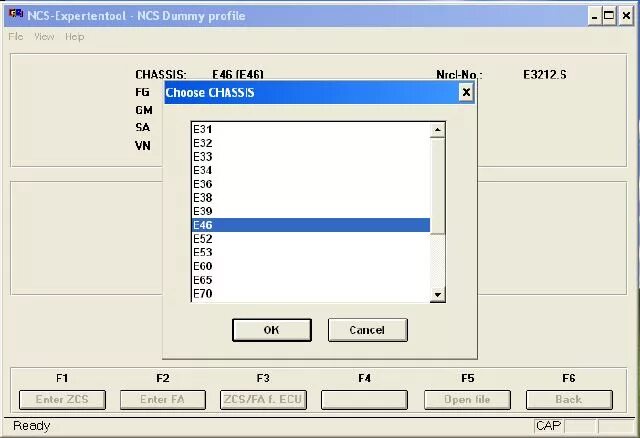This screenshot has width=640, height=438.
Task: Minimize the NCS-Expertentool window
Action: (x=594, y=16)
